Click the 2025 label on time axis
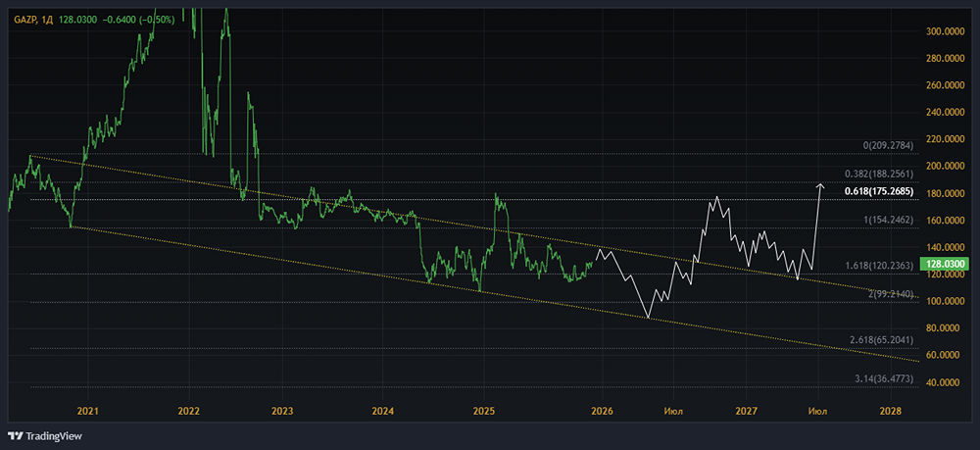Screen dimensions: 980x450 tap(482, 410)
